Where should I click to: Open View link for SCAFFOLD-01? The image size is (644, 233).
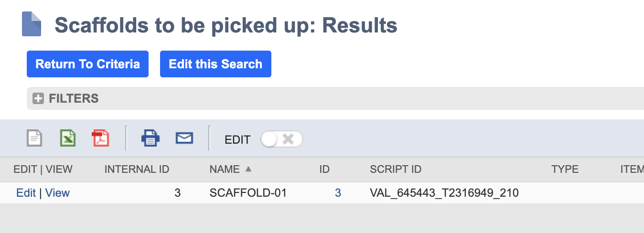tap(57, 193)
